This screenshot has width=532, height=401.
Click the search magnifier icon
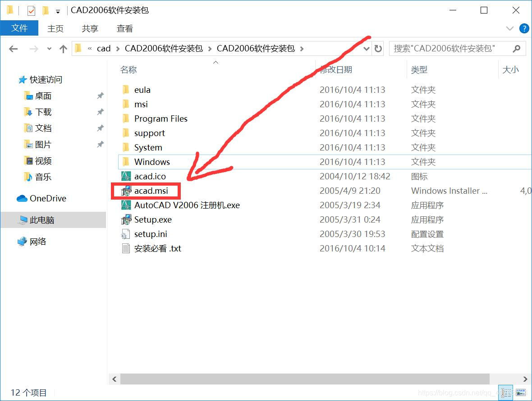pos(516,49)
